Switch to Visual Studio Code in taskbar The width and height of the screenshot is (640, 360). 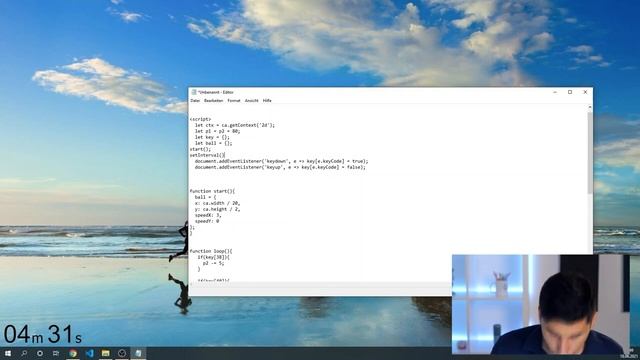[x=89, y=353]
